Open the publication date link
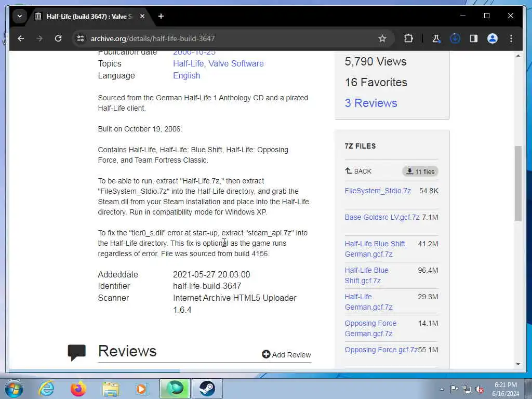This screenshot has height=399, width=532. [x=194, y=52]
